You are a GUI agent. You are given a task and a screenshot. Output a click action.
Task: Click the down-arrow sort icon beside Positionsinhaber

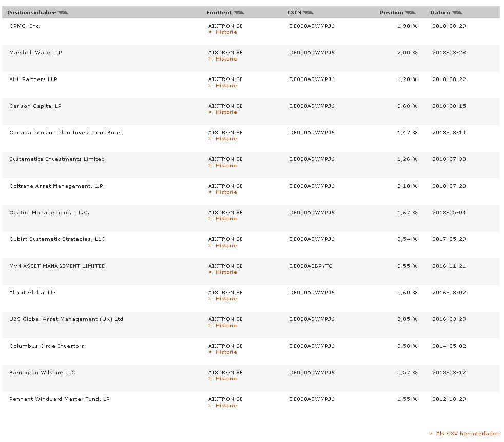coord(61,13)
